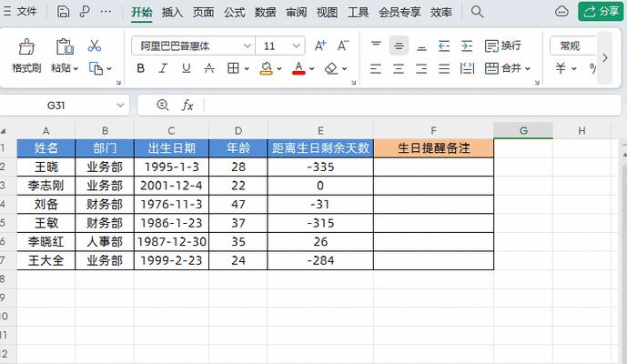Open the 效率 tab
The width and height of the screenshot is (627, 364).
[441, 12]
